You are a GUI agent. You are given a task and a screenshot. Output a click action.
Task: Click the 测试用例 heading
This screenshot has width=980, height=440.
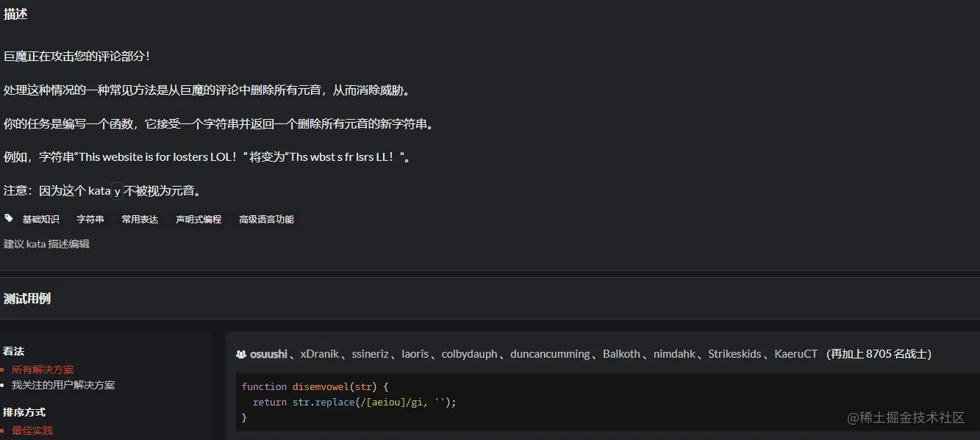27,298
